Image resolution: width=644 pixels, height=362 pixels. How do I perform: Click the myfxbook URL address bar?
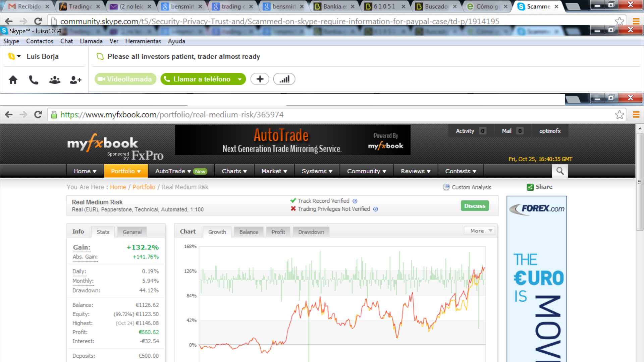pyautogui.click(x=337, y=115)
